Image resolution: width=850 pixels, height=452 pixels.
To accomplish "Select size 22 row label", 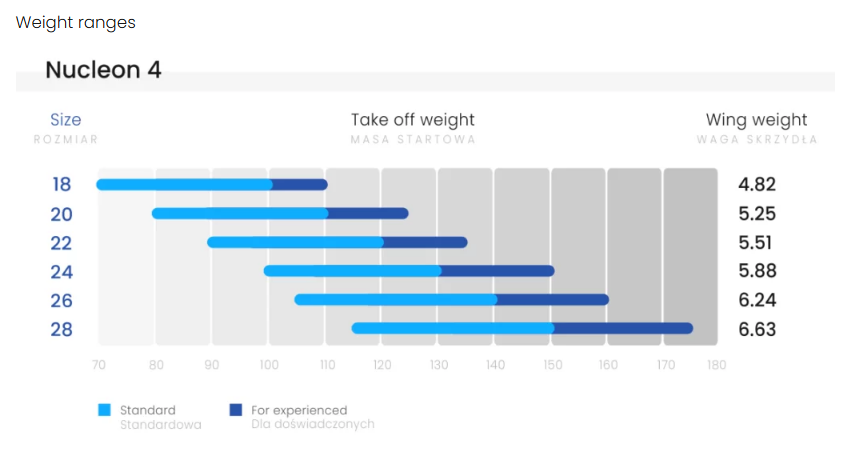I will click(62, 243).
